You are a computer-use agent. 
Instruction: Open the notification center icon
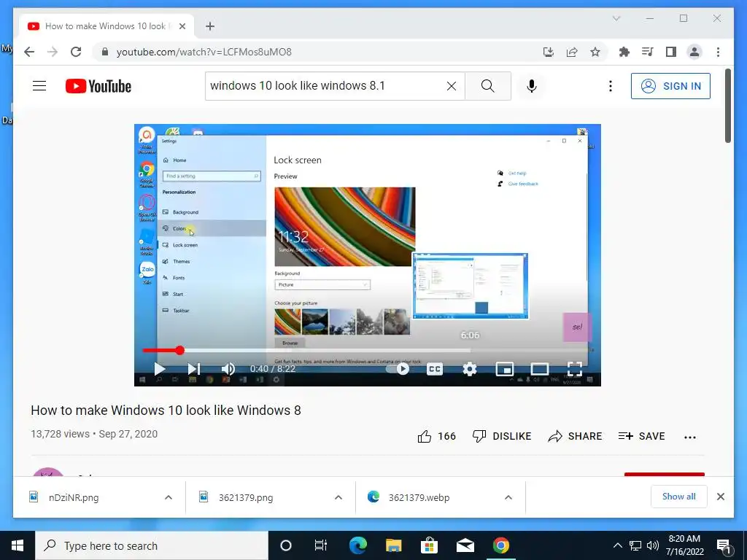723,545
